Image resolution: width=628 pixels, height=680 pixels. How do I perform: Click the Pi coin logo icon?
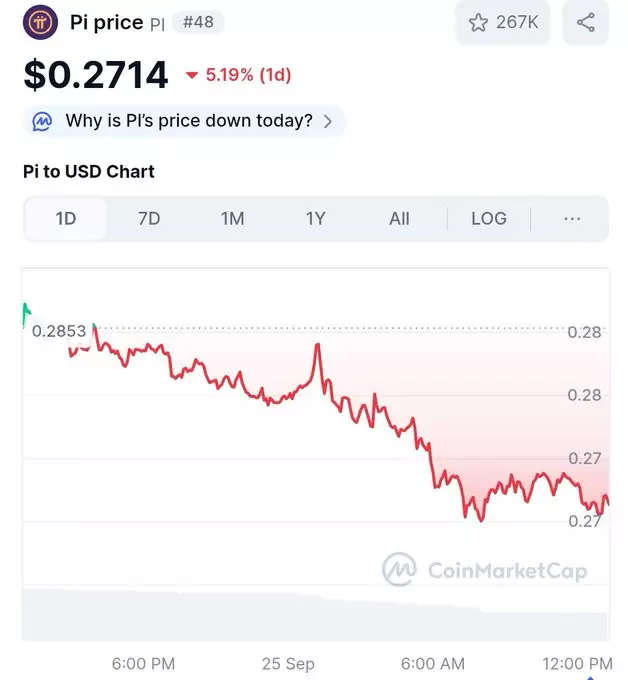tap(40, 22)
